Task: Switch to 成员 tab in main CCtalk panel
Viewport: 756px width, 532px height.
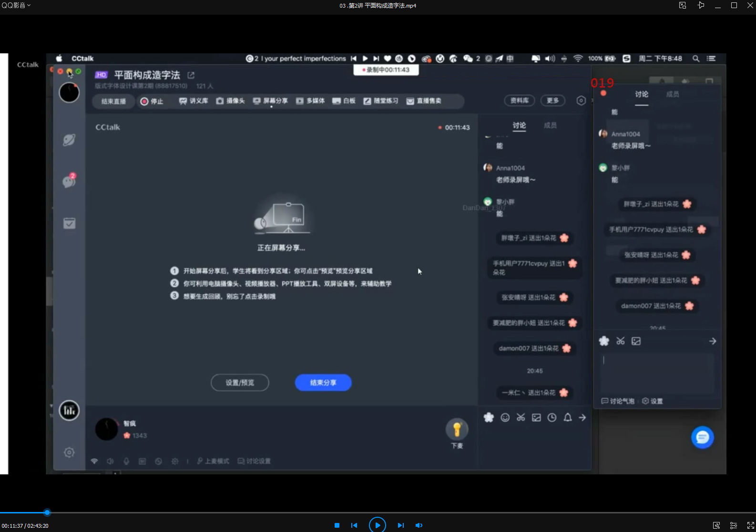Action: (550, 125)
